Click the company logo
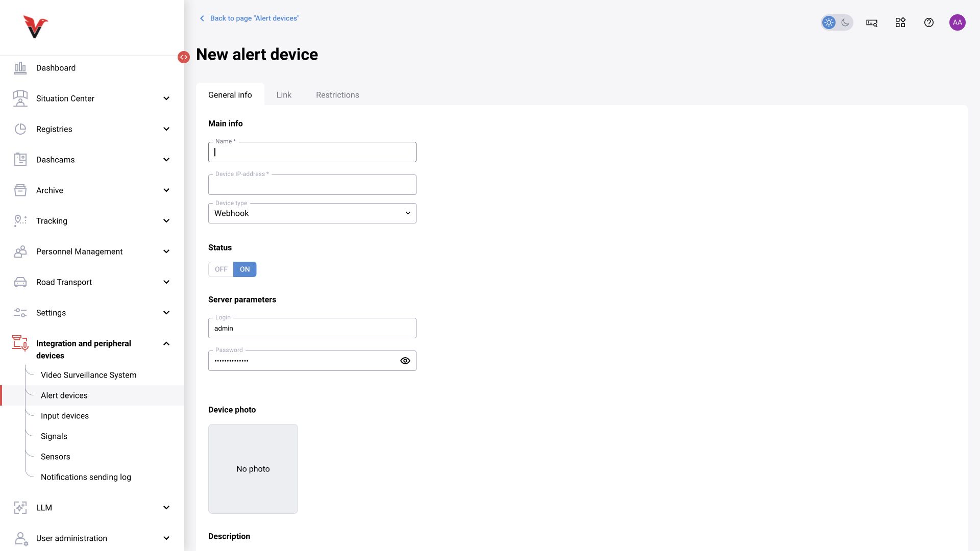 coord(35,27)
